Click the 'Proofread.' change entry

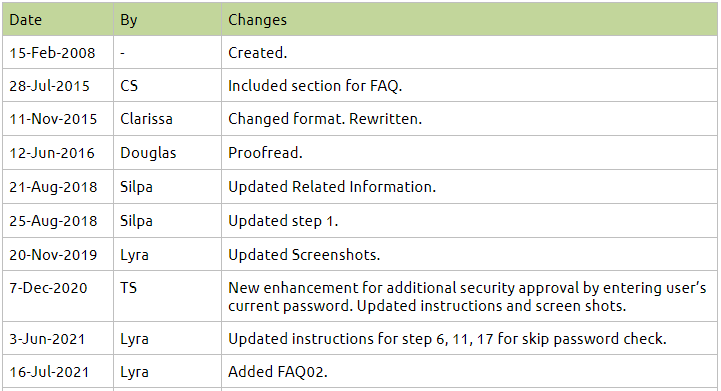tap(265, 153)
